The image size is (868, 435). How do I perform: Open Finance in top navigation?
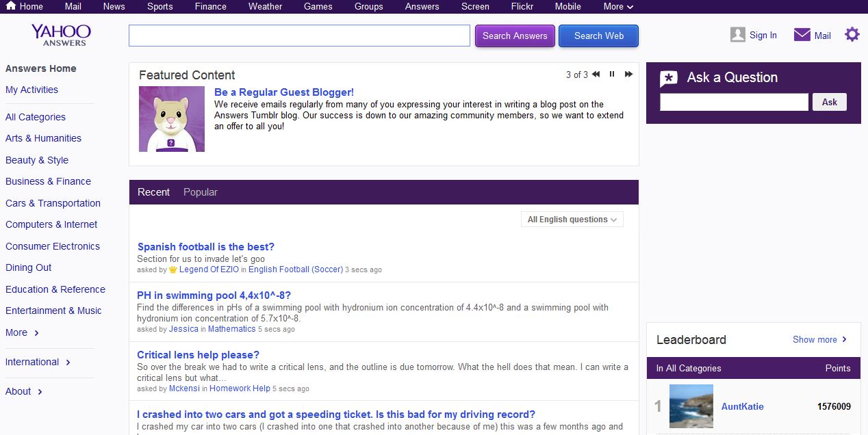211,6
